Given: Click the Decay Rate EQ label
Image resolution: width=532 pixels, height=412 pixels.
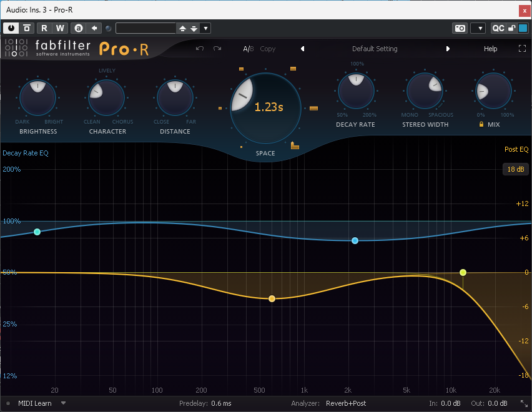Looking at the screenshot, I should pyautogui.click(x=26, y=153).
